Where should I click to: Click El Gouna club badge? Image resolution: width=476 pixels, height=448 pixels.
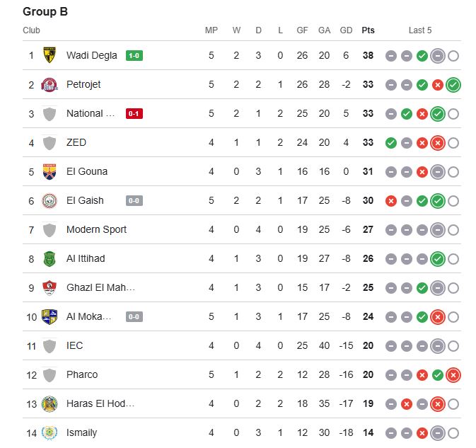(x=50, y=171)
